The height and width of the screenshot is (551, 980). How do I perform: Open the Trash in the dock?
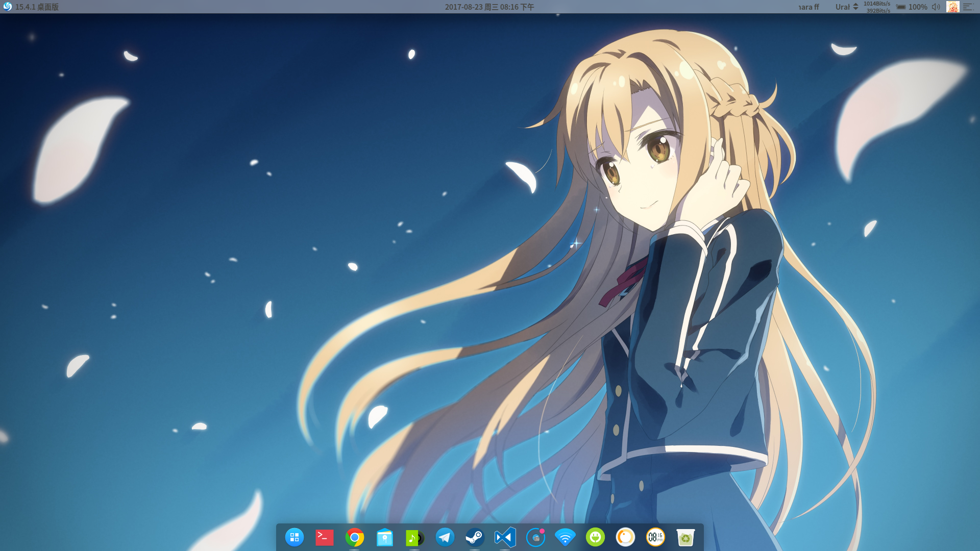point(685,537)
